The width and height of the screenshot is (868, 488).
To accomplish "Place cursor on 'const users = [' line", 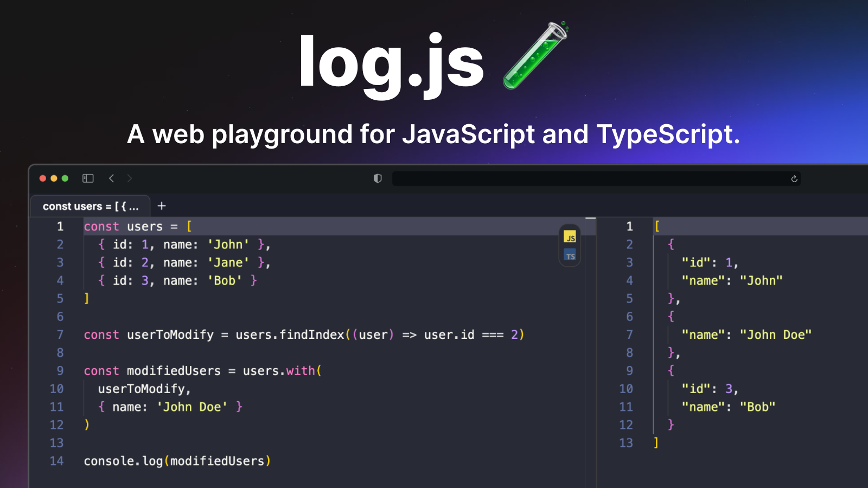I will [x=138, y=227].
